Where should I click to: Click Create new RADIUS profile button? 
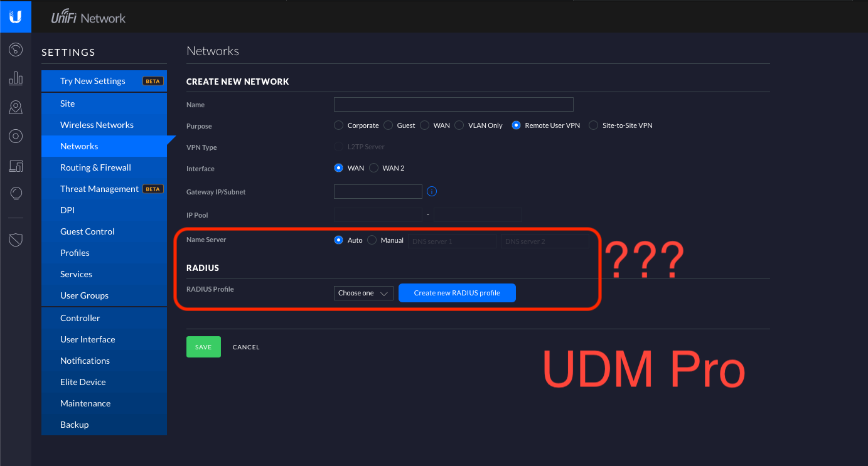[457, 293]
